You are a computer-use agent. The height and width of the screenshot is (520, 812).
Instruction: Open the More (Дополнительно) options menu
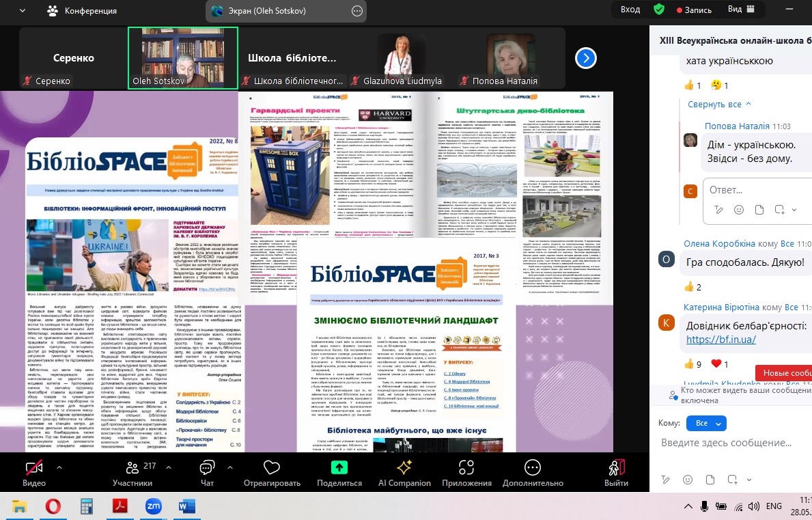coord(533,468)
